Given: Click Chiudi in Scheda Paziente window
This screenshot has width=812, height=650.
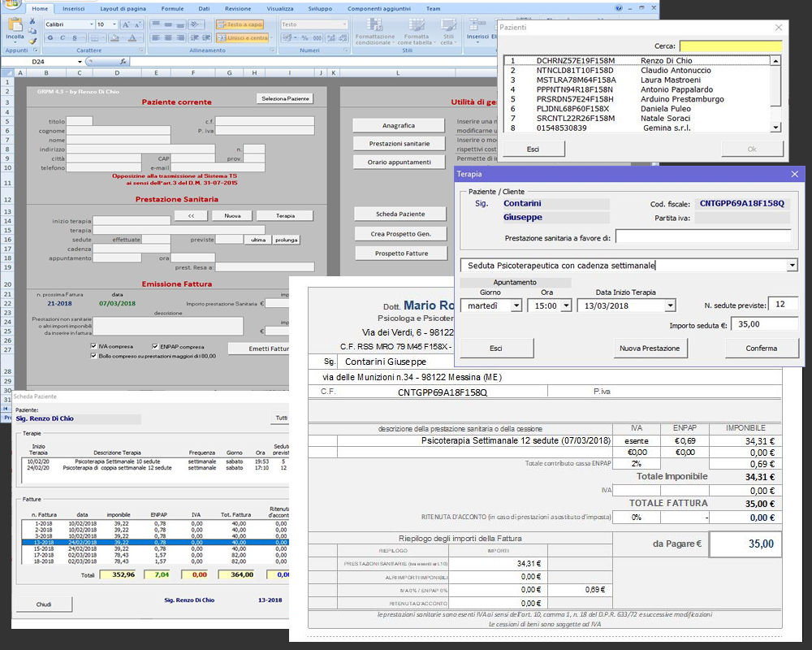Looking at the screenshot, I should pos(44,604).
